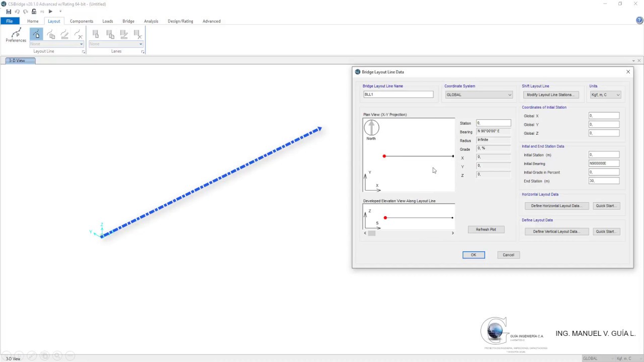
Task: Click the Save icon in quick access toolbar
Action: tap(9, 12)
